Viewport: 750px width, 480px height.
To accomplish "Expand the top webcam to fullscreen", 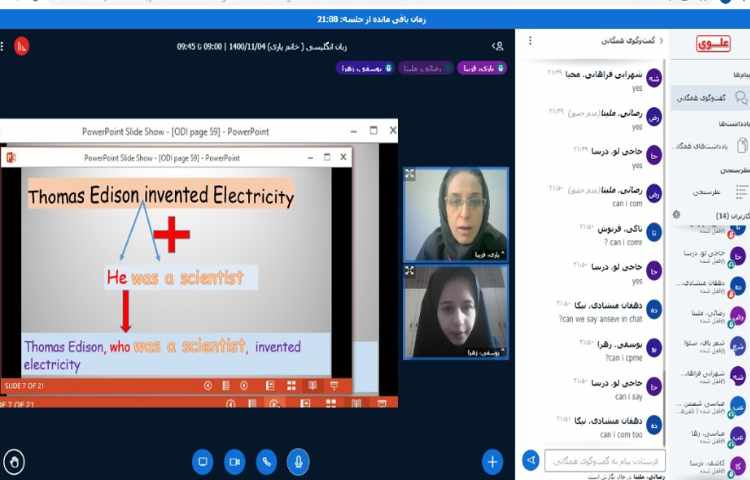I will (x=410, y=174).
